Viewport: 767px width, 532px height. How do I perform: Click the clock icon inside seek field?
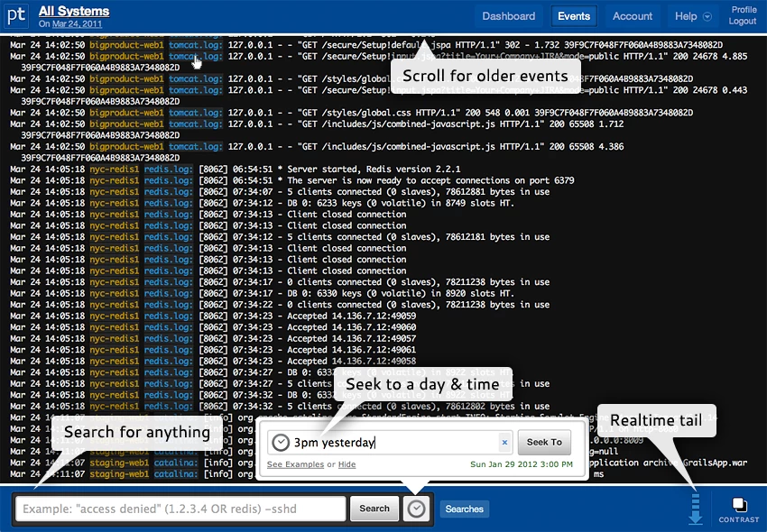(281, 442)
